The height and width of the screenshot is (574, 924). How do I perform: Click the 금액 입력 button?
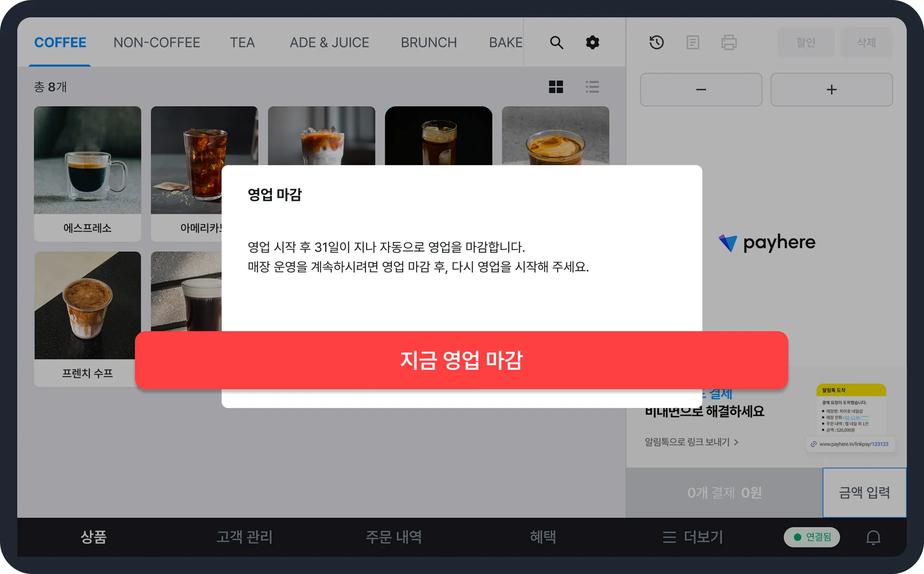(x=864, y=492)
